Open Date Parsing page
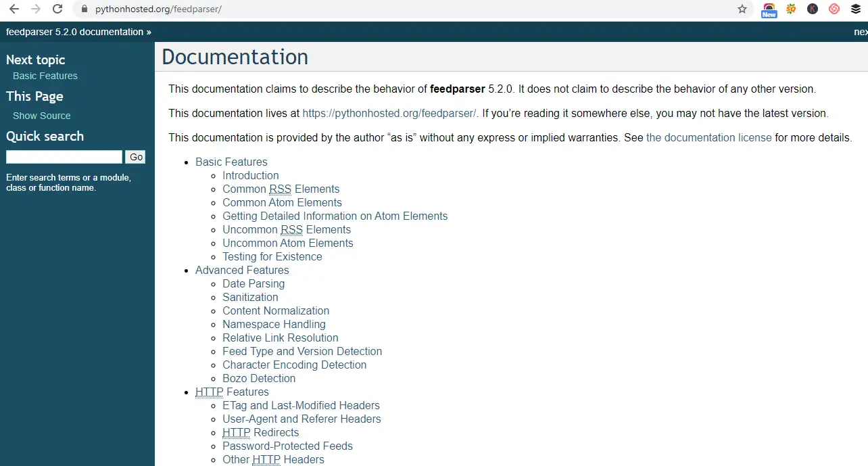868x466 pixels. (x=254, y=283)
